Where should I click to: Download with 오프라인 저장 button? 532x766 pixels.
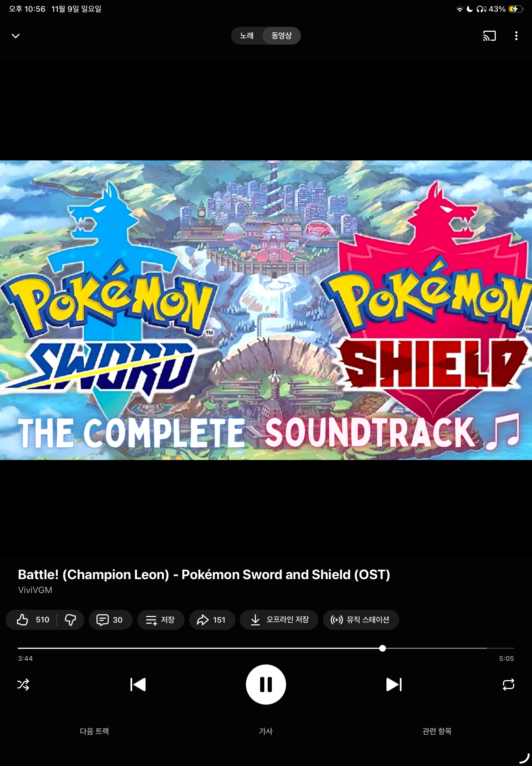pos(279,620)
